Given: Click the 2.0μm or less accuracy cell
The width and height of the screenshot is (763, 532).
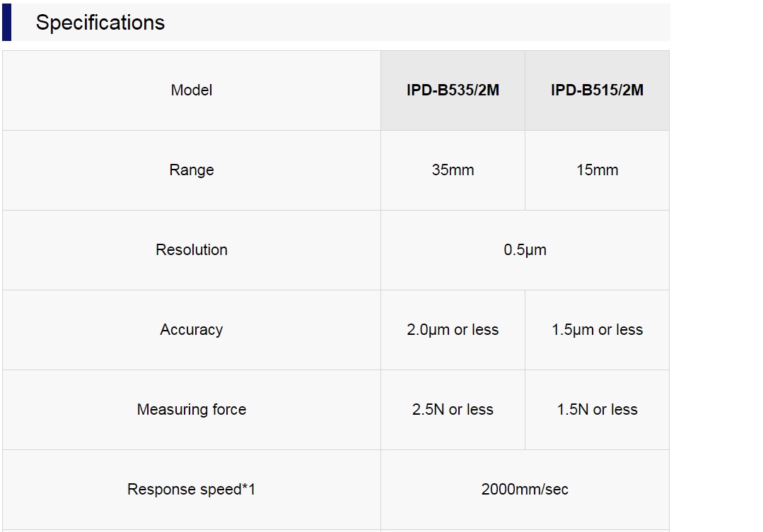Looking at the screenshot, I should (x=453, y=330).
